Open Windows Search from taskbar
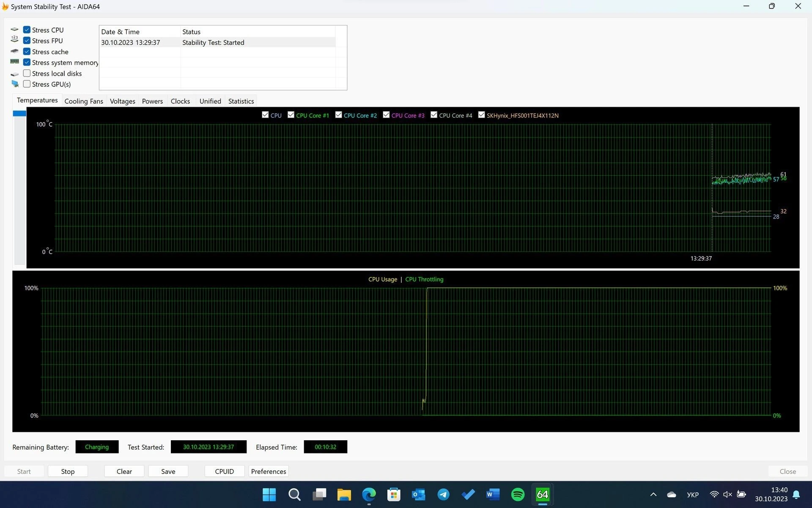The height and width of the screenshot is (508, 812). point(294,494)
